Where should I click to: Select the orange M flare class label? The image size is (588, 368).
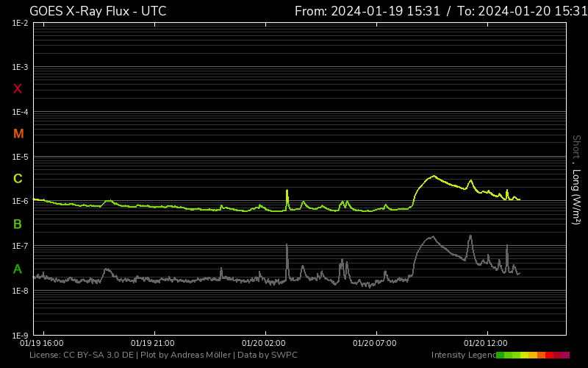coord(18,134)
